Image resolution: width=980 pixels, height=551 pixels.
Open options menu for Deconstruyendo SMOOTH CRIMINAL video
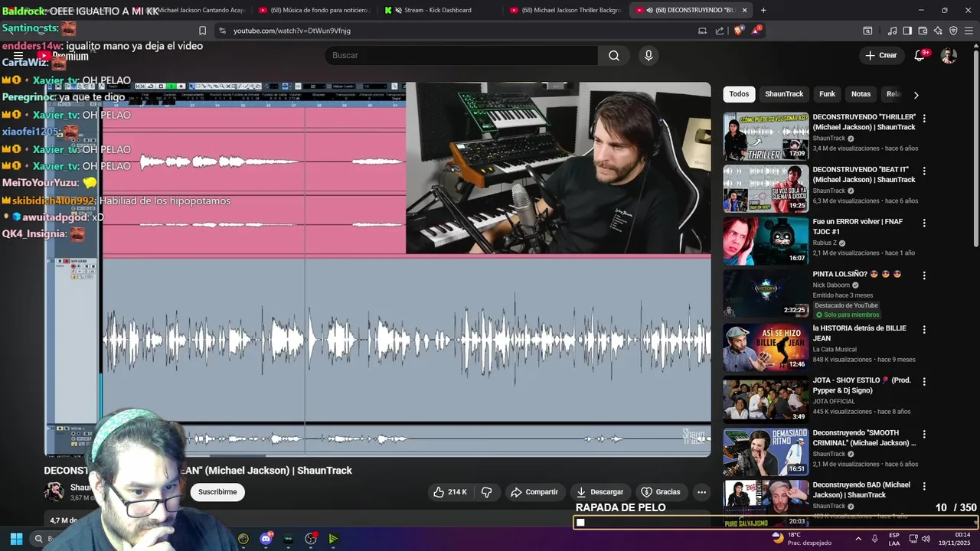(924, 434)
